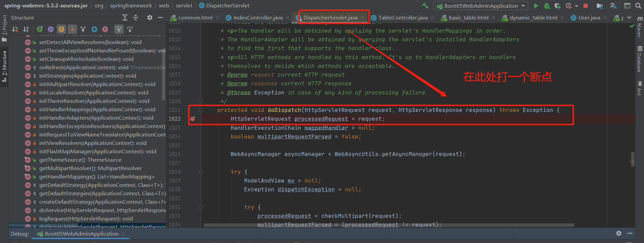Toggle Show Inherited members in Structure

40,29
